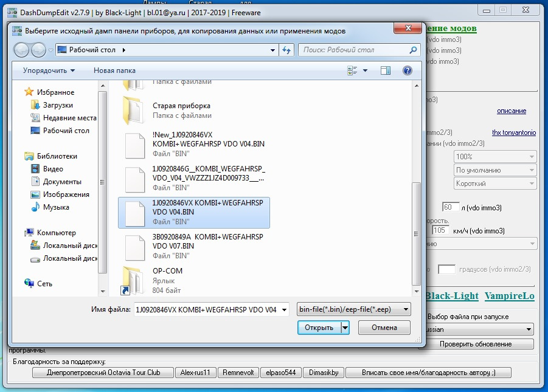The image size is (548, 392).
Task: Click the Отмена button
Action: [x=384, y=328]
